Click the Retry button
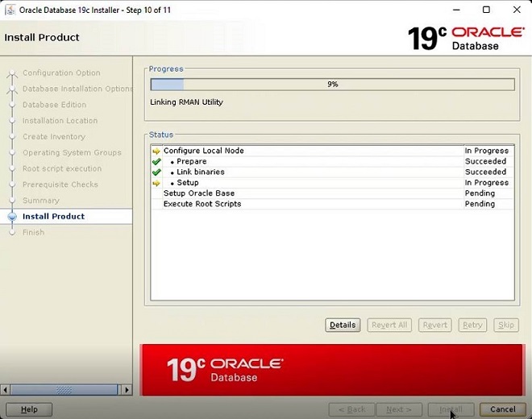This screenshot has width=532, height=419. pos(472,325)
